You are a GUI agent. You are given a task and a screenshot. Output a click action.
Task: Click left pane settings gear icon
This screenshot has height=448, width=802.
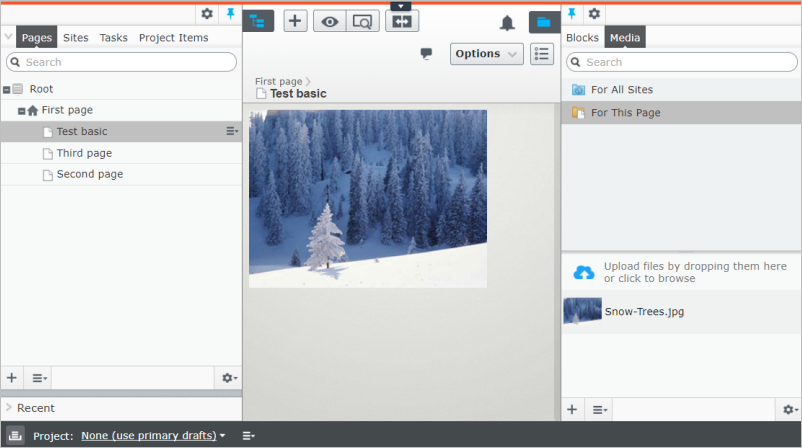(207, 13)
